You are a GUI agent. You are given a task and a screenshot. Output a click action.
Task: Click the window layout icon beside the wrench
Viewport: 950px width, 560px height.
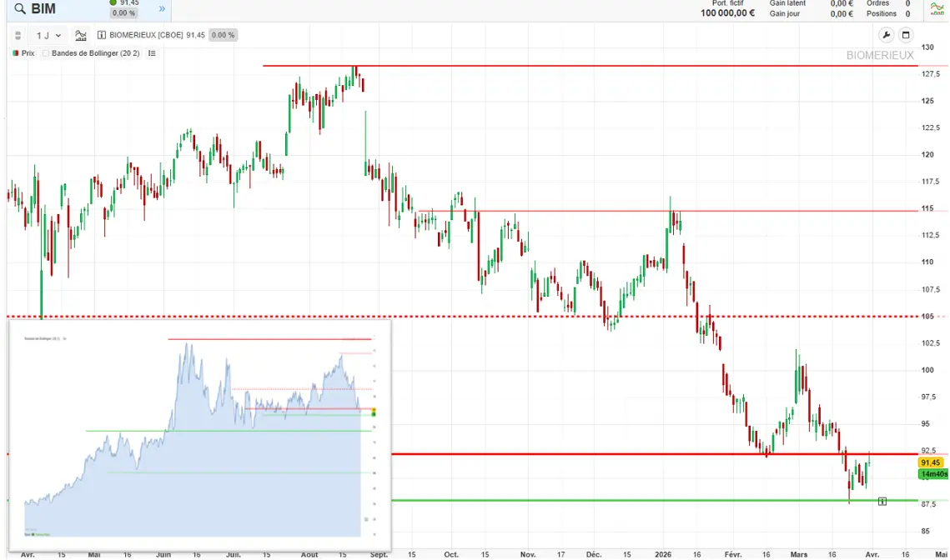[905, 35]
